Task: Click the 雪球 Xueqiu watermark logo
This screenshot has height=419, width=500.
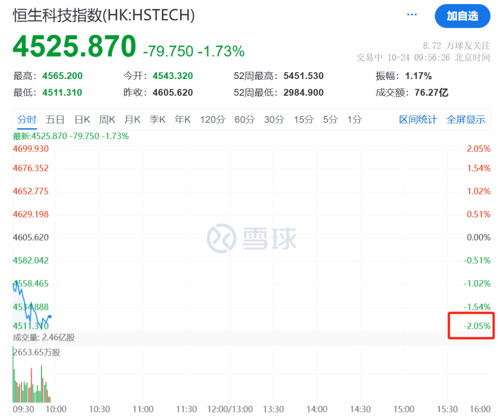Action: click(x=252, y=238)
